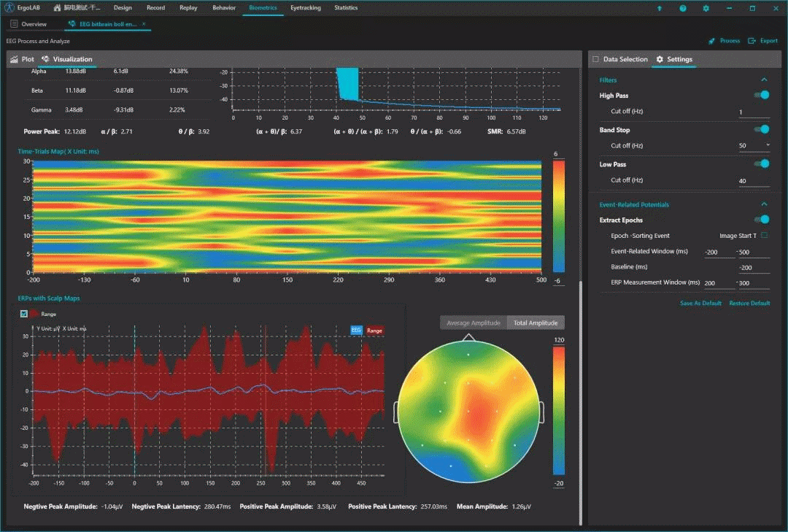Open application settings gear icon in title bar
The image size is (788, 532).
click(x=706, y=8)
